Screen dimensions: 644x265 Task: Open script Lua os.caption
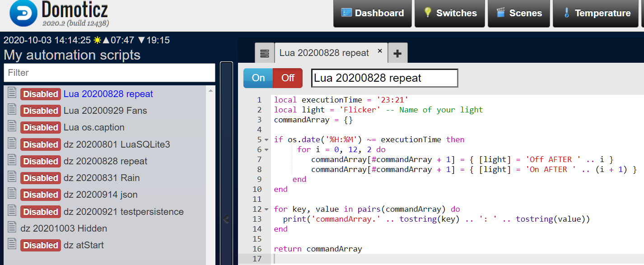coord(94,127)
